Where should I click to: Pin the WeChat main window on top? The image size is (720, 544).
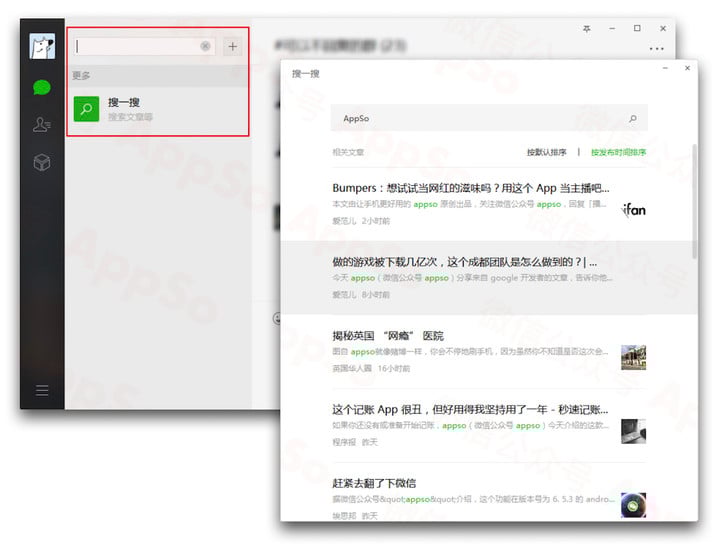pyautogui.click(x=586, y=28)
